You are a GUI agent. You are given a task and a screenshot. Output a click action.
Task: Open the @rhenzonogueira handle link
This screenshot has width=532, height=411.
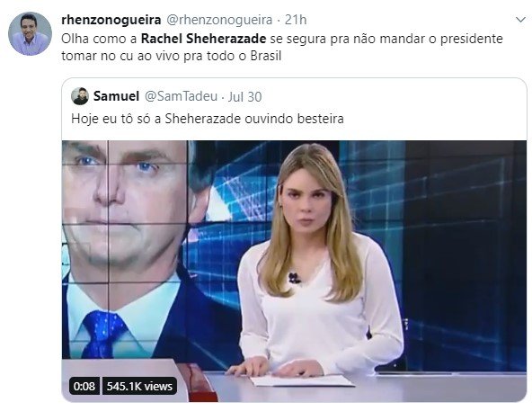tap(219, 20)
